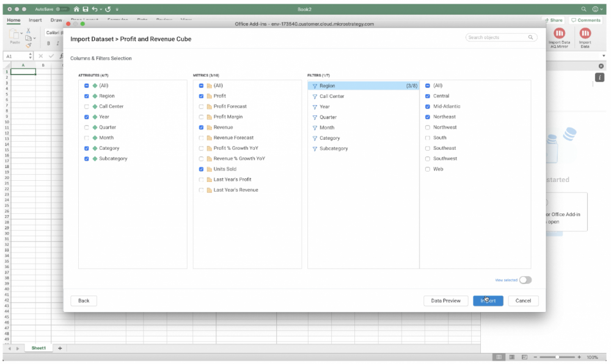Viewport: 611px width, 364px height.
Task: Check the Quarter attribute checkbox
Action: coord(87,127)
